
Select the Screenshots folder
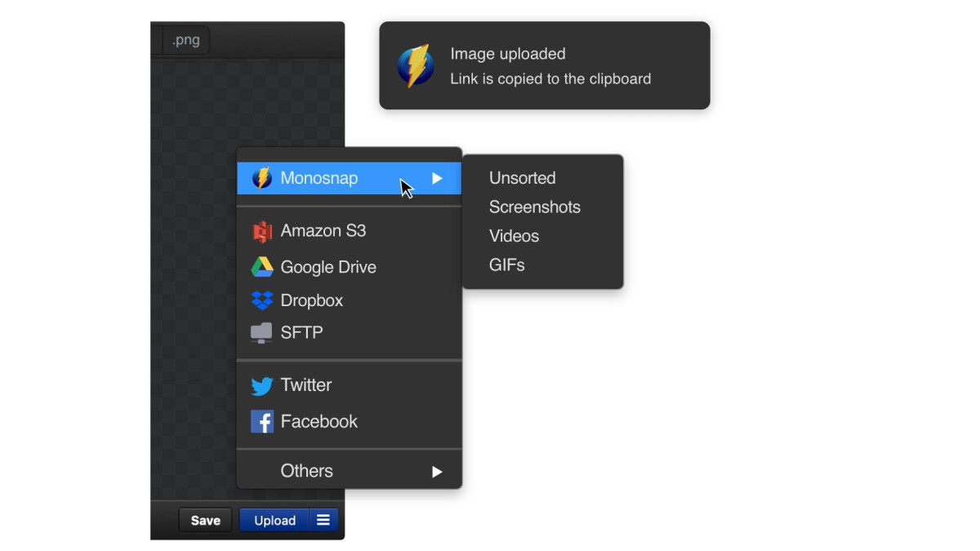[x=534, y=207]
